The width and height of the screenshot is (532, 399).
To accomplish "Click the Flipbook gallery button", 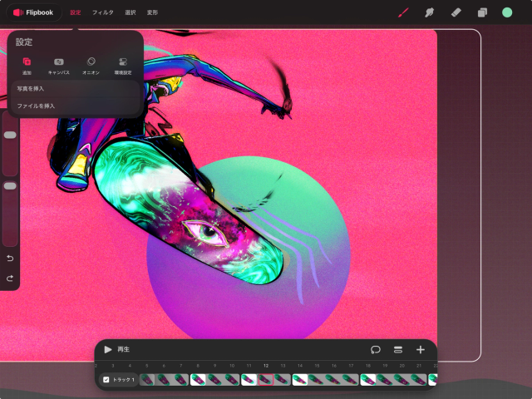I will click(33, 12).
